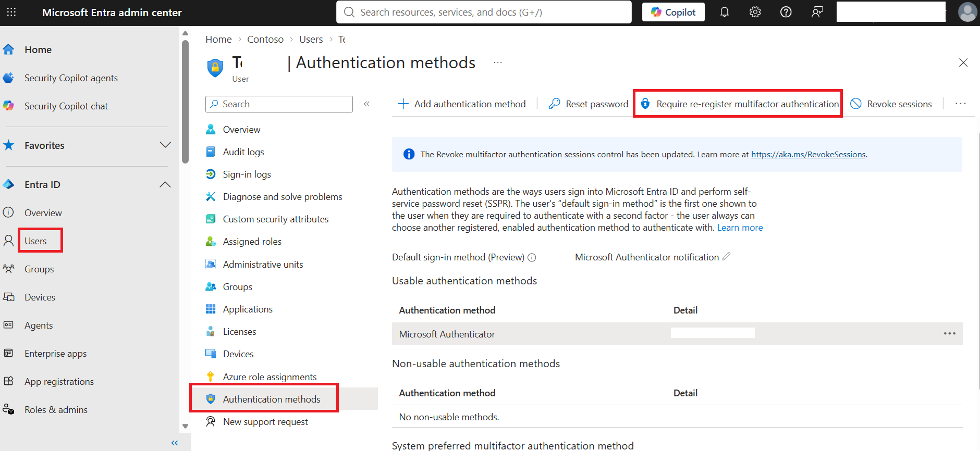The height and width of the screenshot is (451, 980).
Task: Expand the Favorites section
Action: pos(165,145)
